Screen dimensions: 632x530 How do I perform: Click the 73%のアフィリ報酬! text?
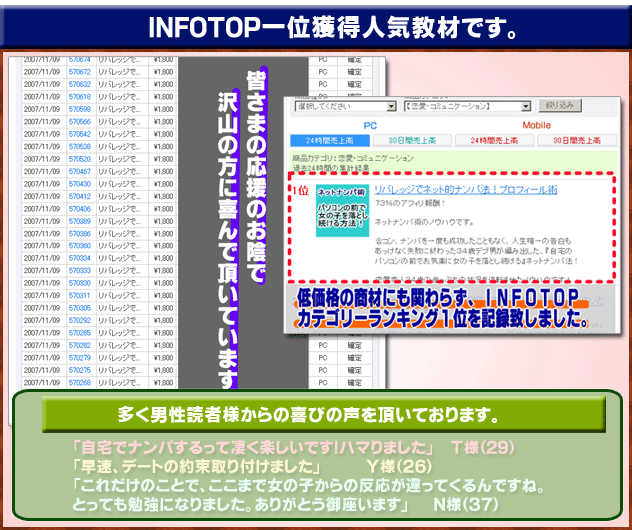pos(410,203)
